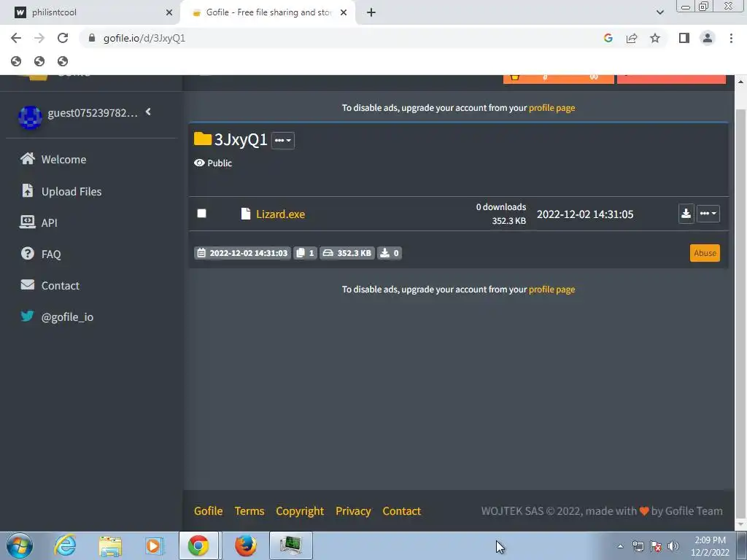
Task: Open the browser side panel icon
Action: [x=684, y=38]
